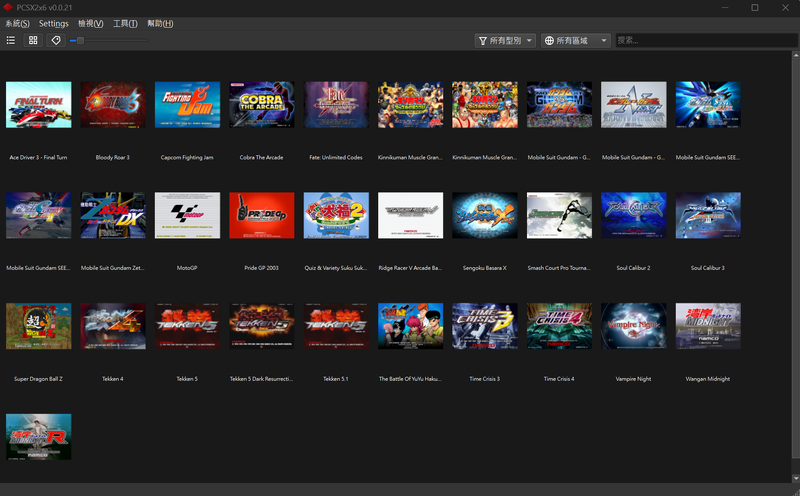Open the 所有型別 type filter dropdown
Screen dimensions: 800x496
coord(505,40)
